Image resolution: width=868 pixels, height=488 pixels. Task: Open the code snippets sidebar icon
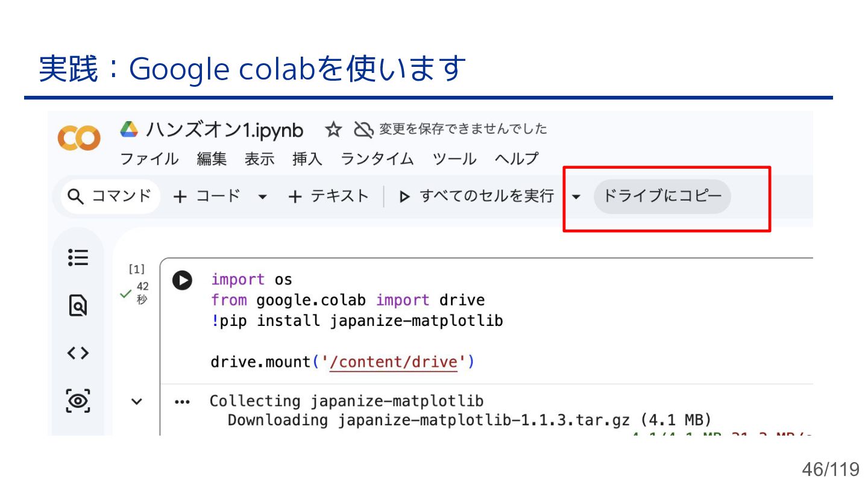coord(78,353)
